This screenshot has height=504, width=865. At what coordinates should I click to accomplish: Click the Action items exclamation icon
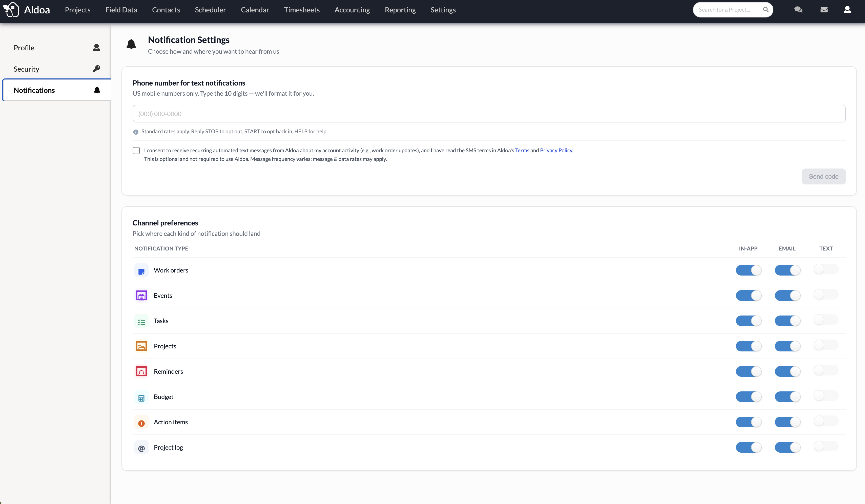coord(141,422)
